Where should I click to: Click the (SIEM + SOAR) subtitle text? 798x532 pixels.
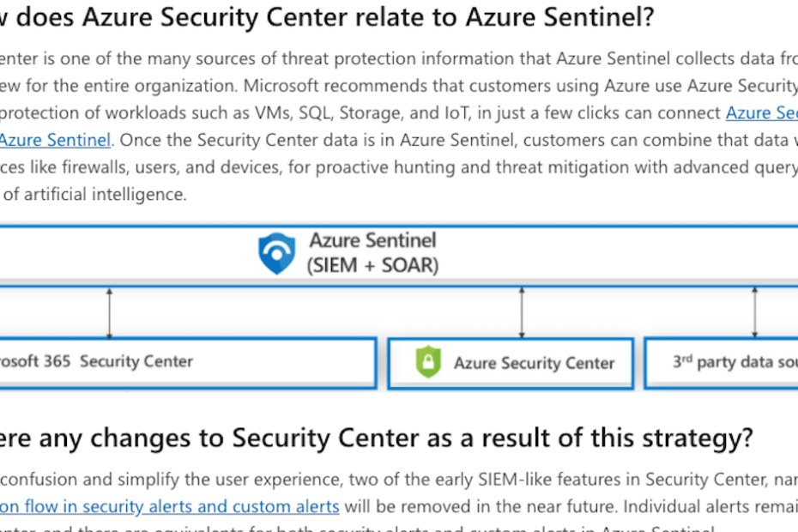[x=372, y=265]
